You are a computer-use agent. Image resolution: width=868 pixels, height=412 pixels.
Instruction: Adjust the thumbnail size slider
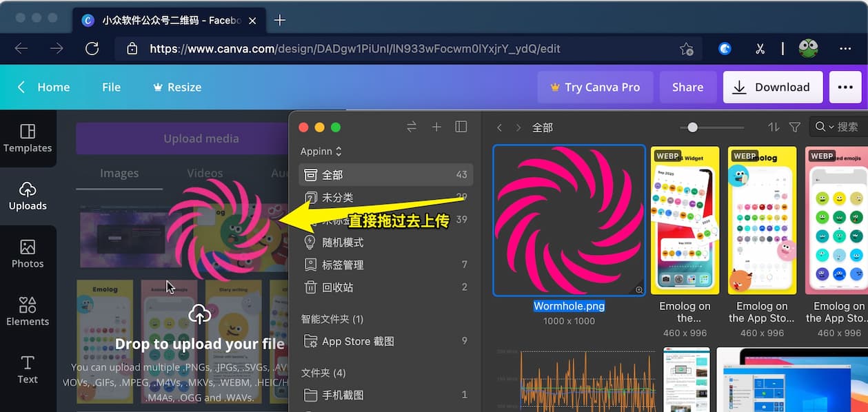click(692, 127)
